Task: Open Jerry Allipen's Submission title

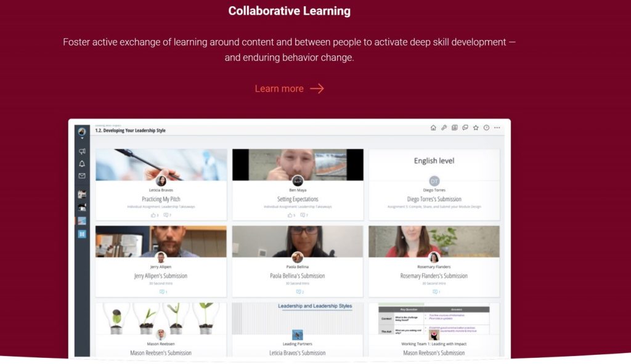Action: point(161,276)
